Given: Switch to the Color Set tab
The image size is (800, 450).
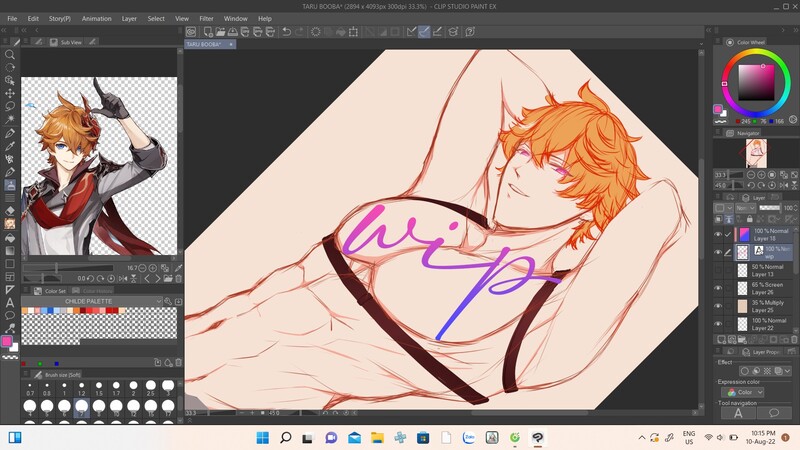Looking at the screenshot, I should [x=51, y=291].
